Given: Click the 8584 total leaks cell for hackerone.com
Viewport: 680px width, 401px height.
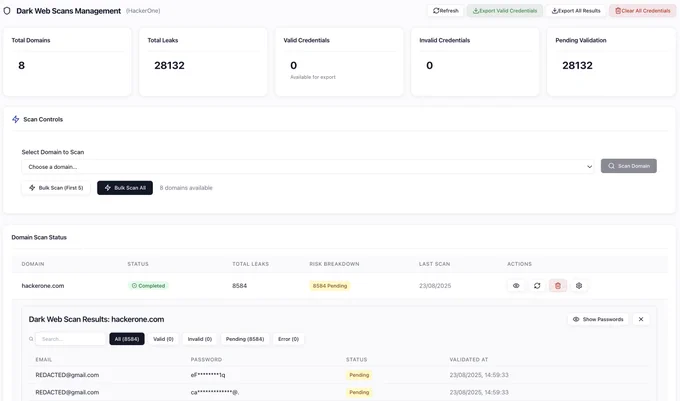Looking at the screenshot, I should (239, 286).
